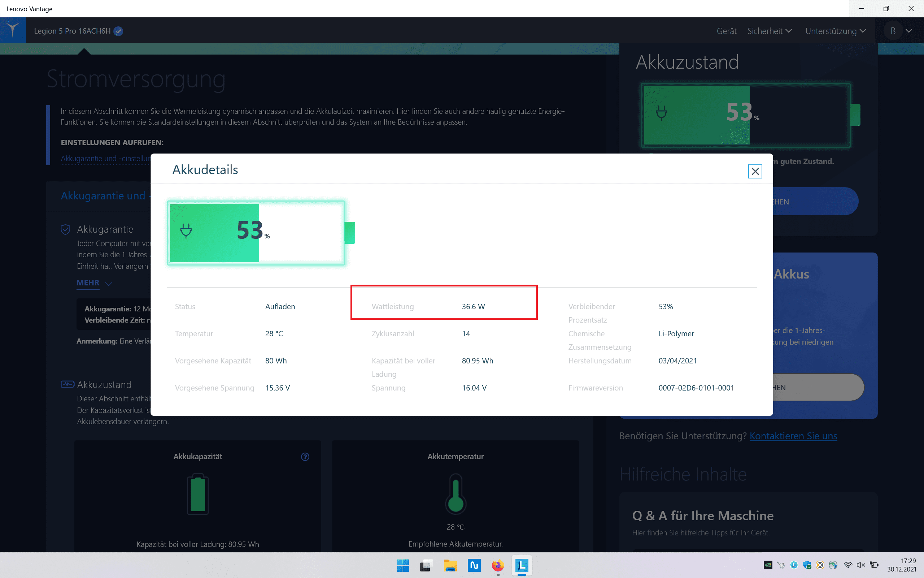This screenshot has height=578, width=924.
Task: Click the Kontaktieren Sie uns link
Action: coord(793,436)
